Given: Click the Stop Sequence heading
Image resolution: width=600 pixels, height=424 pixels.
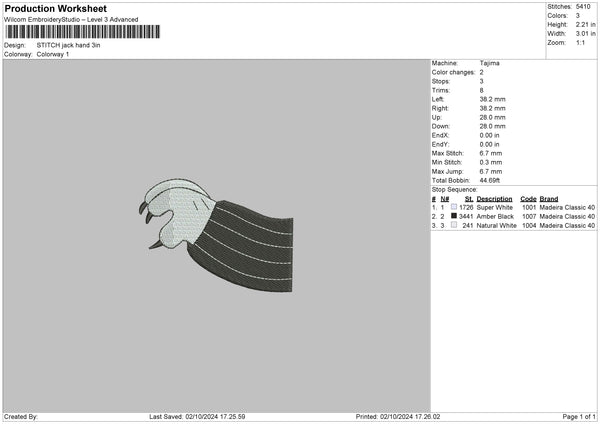Looking at the screenshot, I should click(454, 189).
